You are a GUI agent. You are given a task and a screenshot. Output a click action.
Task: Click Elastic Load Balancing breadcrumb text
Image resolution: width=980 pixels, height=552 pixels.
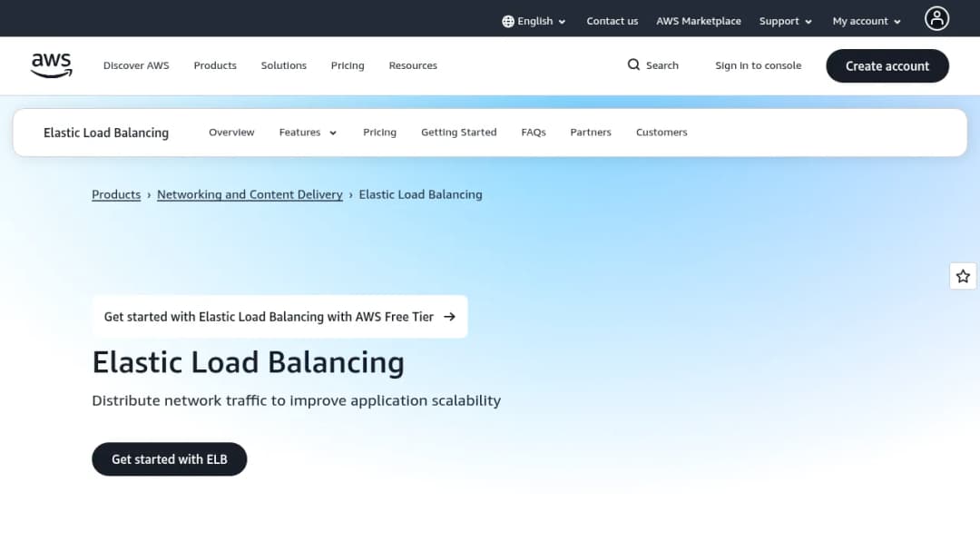click(421, 194)
